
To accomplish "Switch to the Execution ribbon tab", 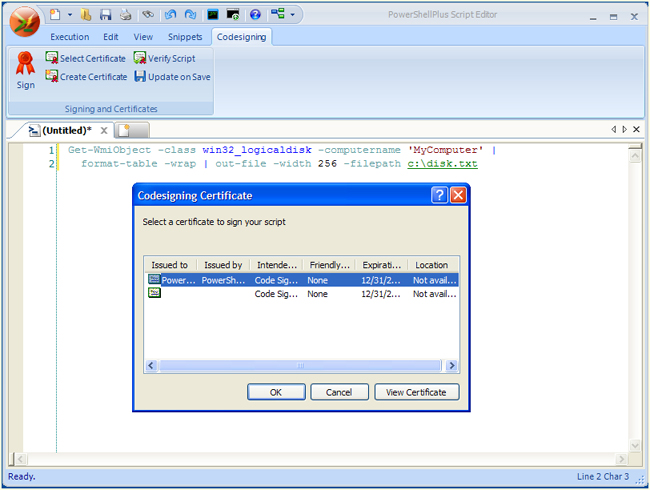I will (70, 37).
